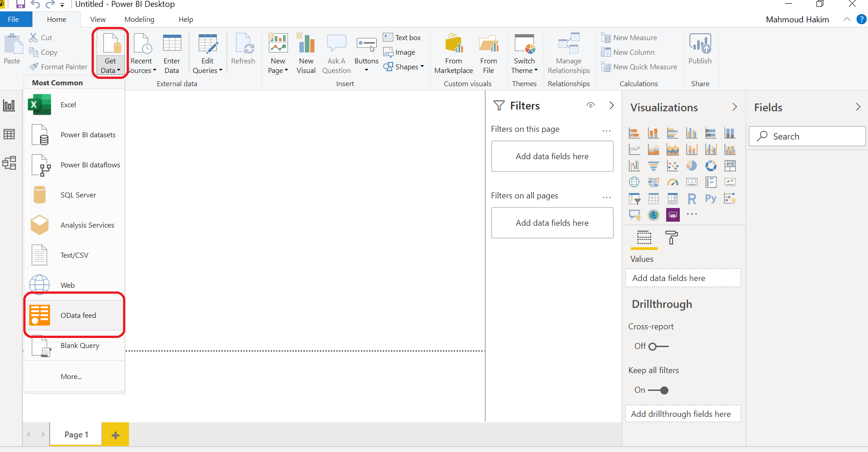Image resolution: width=868 pixels, height=452 pixels.
Task: Click New Quick Measure
Action: point(639,67)
